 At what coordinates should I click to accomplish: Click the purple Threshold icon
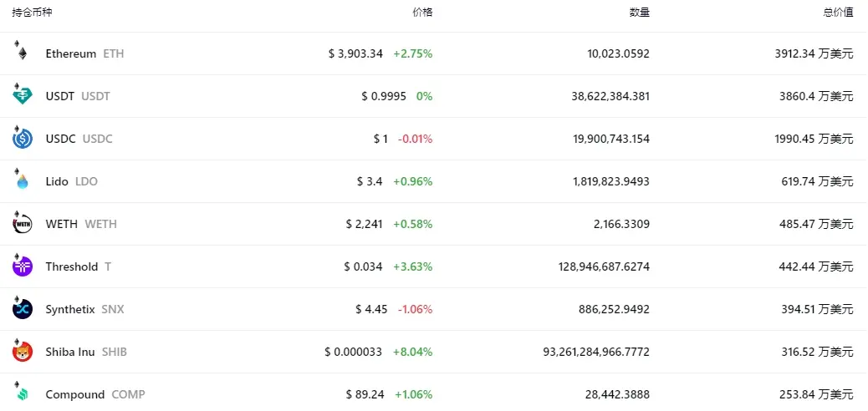[x=22, y=266]
